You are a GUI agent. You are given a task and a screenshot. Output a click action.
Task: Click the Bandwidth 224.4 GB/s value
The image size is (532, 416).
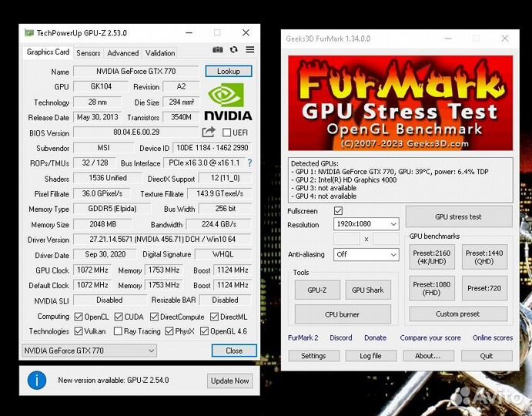[x=219, y=224]
